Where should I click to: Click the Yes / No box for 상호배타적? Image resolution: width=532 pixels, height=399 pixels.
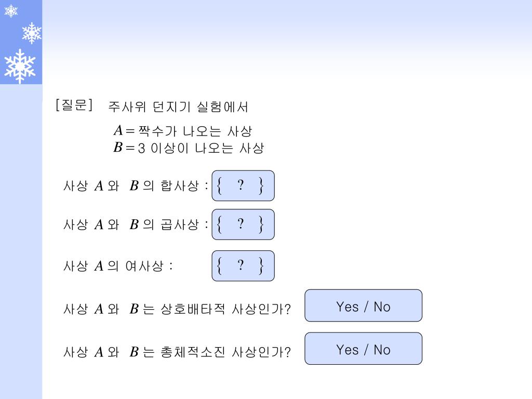pos(363,305)
